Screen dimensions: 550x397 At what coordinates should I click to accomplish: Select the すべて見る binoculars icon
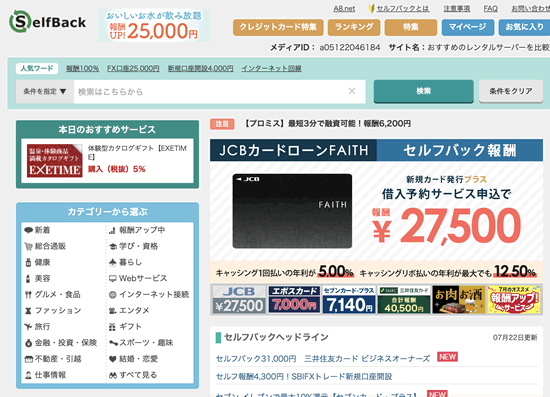pyautogui.click(x=113, y=375)
